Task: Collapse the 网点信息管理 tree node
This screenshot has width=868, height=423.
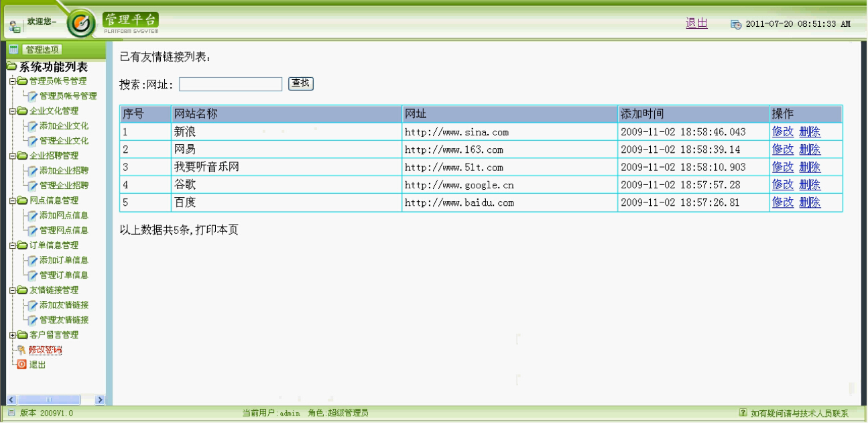Action: point(12,200)
